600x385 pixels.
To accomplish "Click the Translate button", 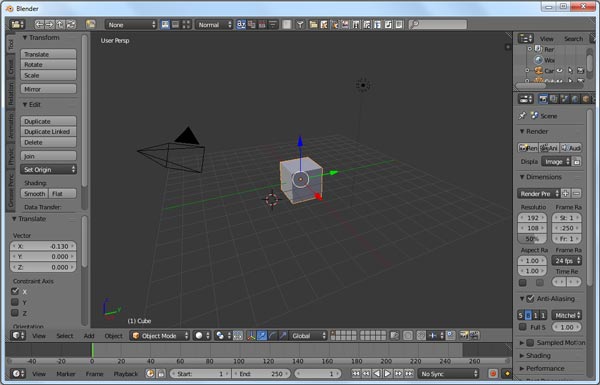I will pos(48,54).
